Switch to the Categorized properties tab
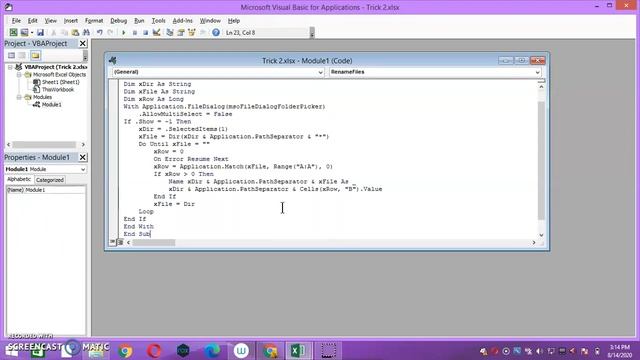Image resolution: width=640 pixels, height=360 pixels. tap(50, 180)
